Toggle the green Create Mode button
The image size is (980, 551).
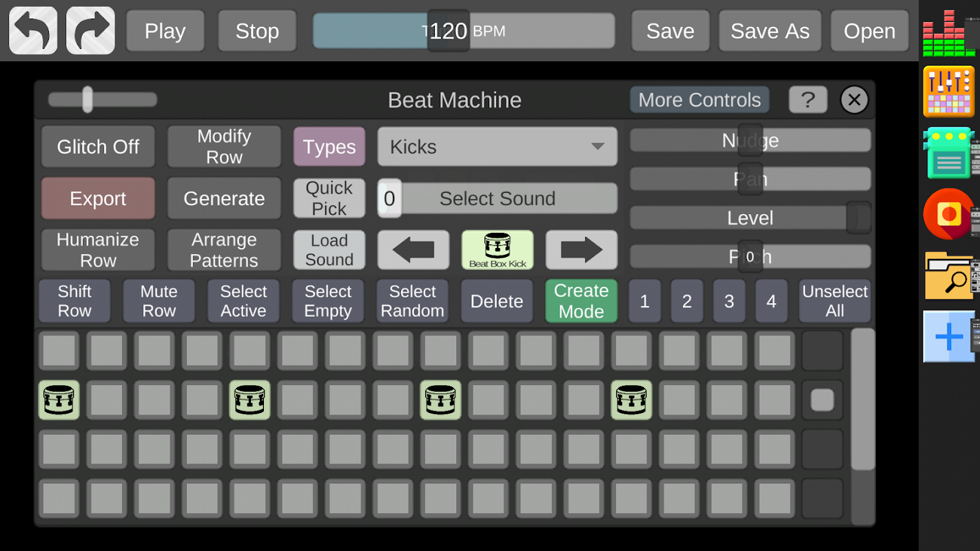pyautogui.click(x=581, y=301)
